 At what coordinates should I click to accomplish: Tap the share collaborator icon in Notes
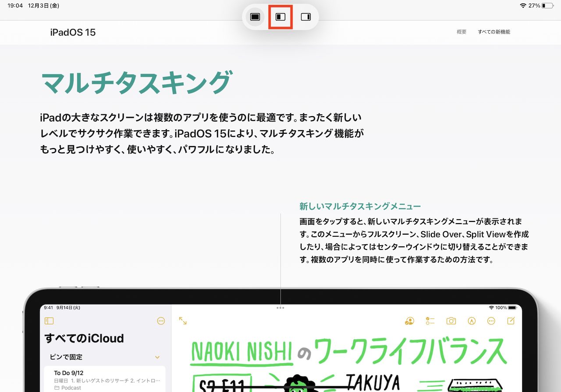pos(410,321)
